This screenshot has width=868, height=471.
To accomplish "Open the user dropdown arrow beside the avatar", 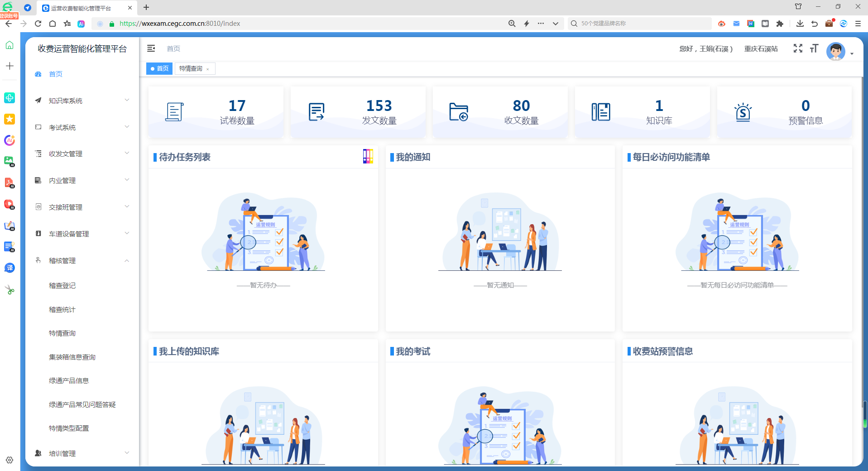I will 852,53.
